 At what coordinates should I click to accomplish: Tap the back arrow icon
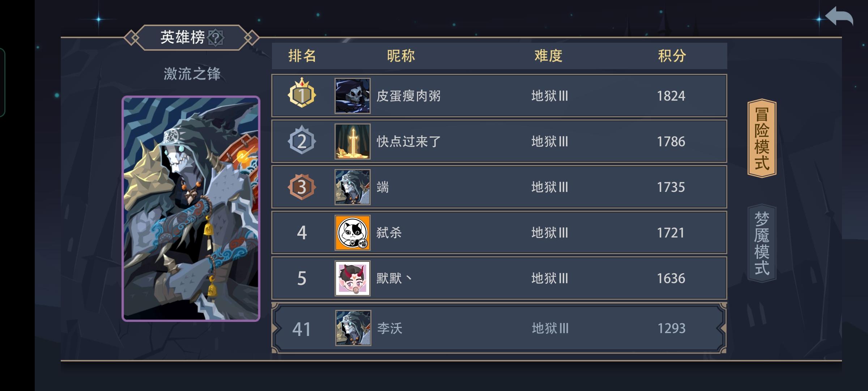point(839,17)
